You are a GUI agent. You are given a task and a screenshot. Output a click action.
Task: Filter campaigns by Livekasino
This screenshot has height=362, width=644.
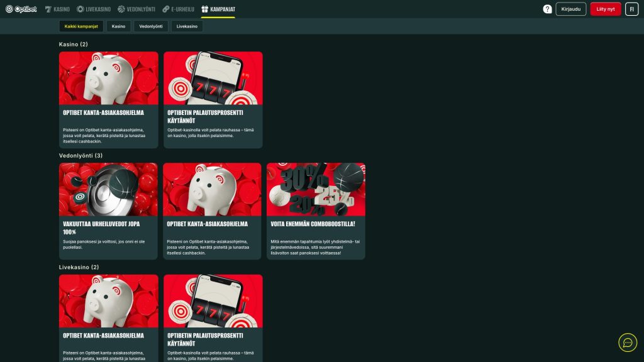coord(187,26)
